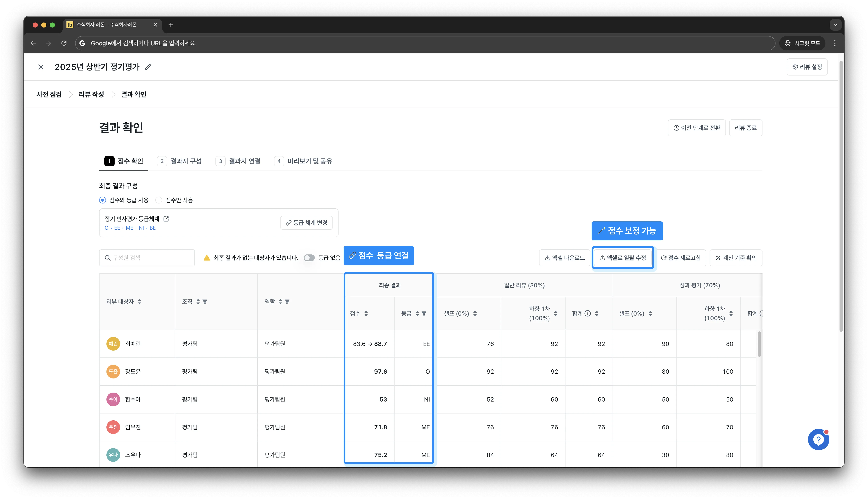Image resolution: width=868 pixels, height=499 pixels.
Task: Click the 시크릿 모드 incognito icon
Action: 788,43
